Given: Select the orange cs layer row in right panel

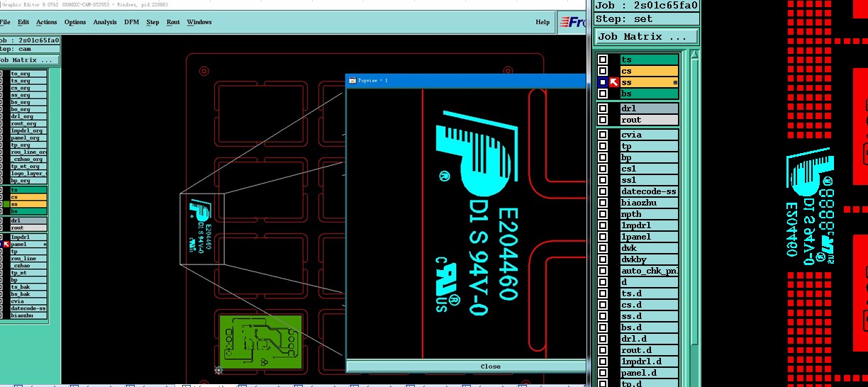Looking at the screenshot, I should point(649,72).
